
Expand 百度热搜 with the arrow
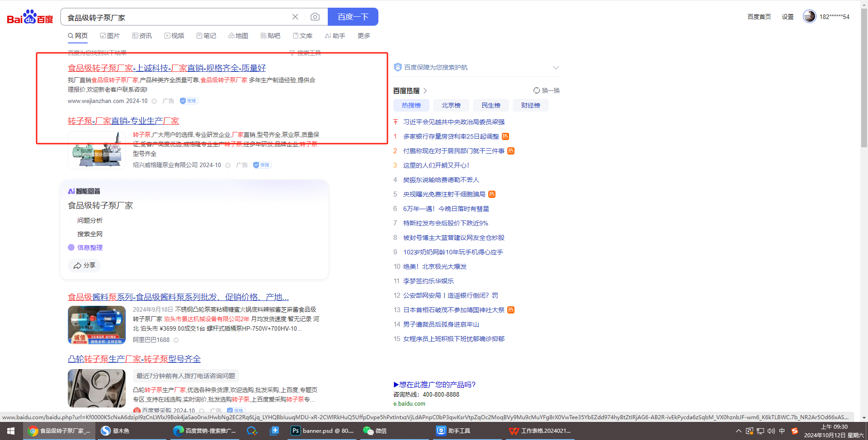[425, 91]
